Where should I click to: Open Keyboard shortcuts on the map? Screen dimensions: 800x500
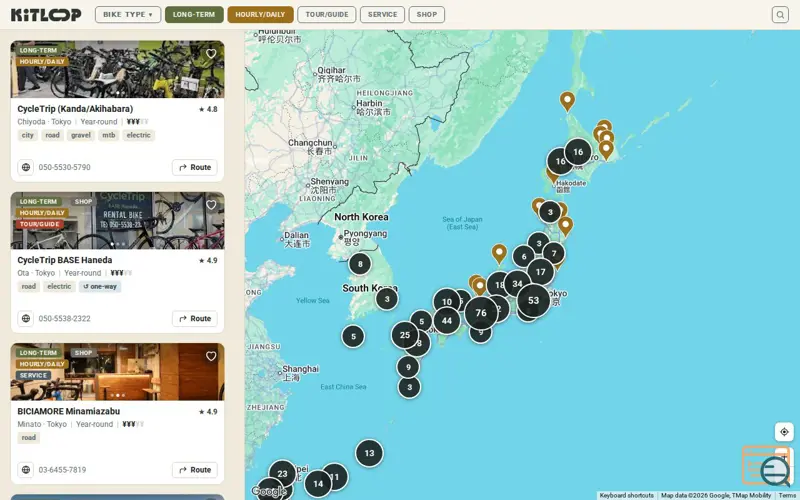tap(627, 495)
